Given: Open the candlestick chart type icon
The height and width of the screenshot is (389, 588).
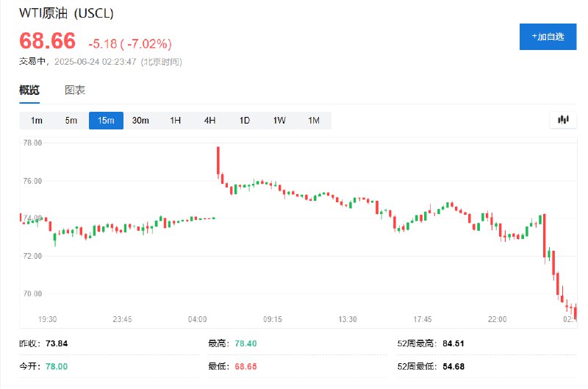Looking at the screenshot, I should [x=563, y=120].
